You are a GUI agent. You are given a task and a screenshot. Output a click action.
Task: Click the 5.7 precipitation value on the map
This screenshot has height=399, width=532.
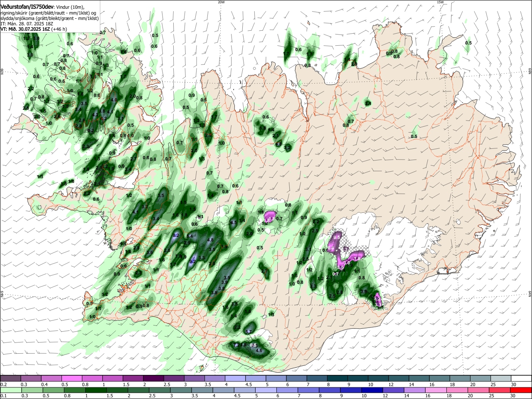click(249, 331)
